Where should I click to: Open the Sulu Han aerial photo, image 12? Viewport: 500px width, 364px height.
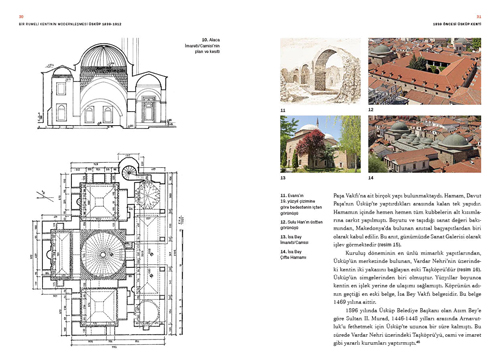pos(424,71)
